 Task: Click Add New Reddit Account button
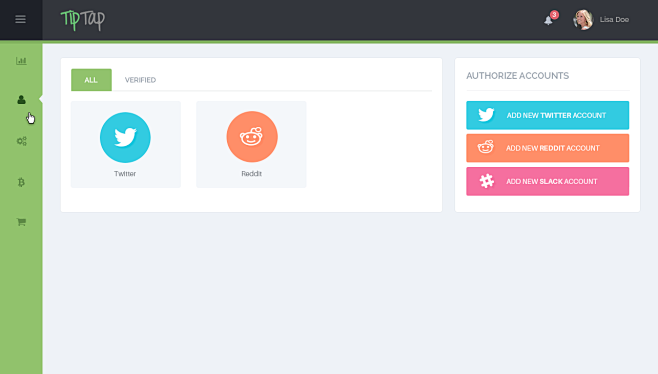click(x=547, y=148)
